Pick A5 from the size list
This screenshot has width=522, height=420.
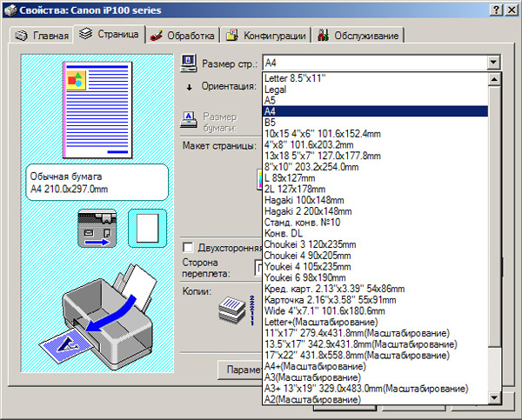375,100
